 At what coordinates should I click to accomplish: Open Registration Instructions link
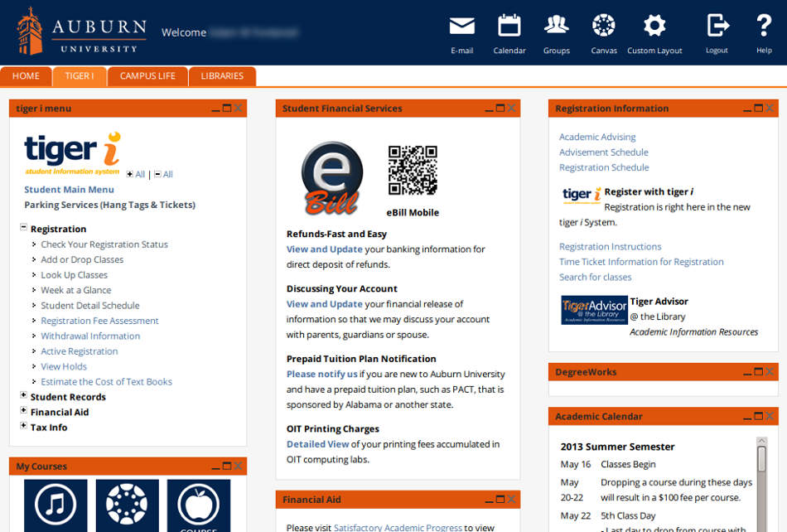coord(611,246)
